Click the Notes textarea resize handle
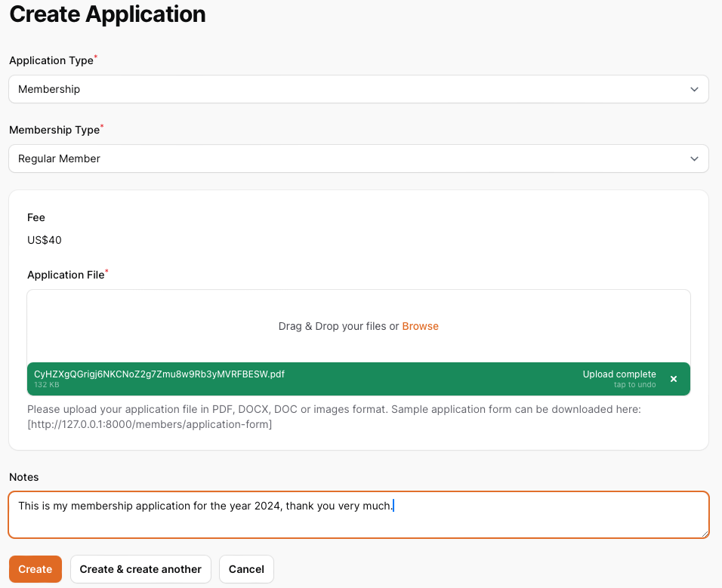The height and width of the screenshot is (588, 722). (705, 534)
